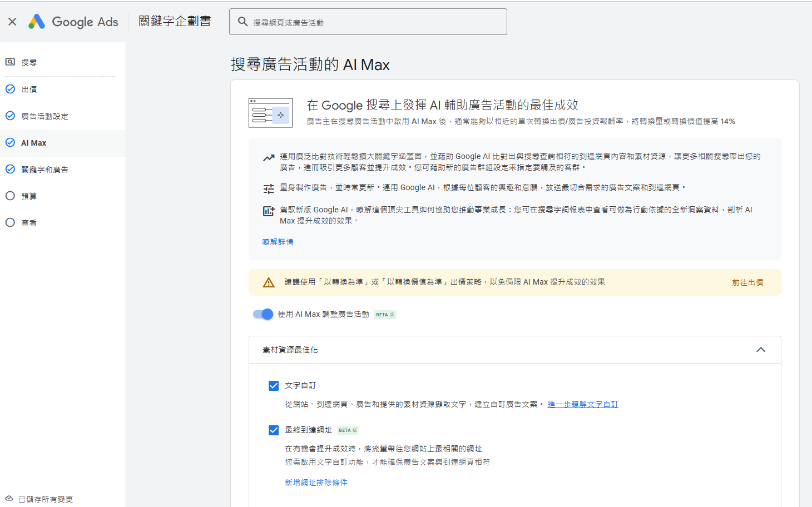Click the empty circle icon beside 預算

(x=10, y=196)
